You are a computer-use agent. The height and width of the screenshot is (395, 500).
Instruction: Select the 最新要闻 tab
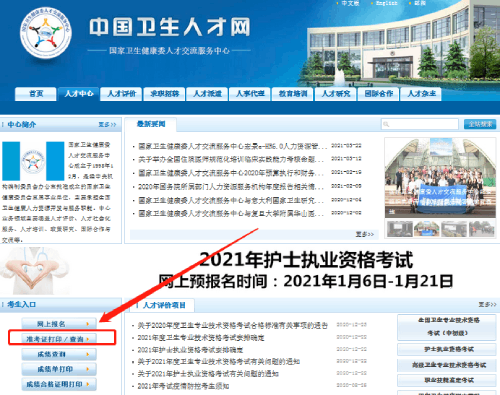pos(151,124)
